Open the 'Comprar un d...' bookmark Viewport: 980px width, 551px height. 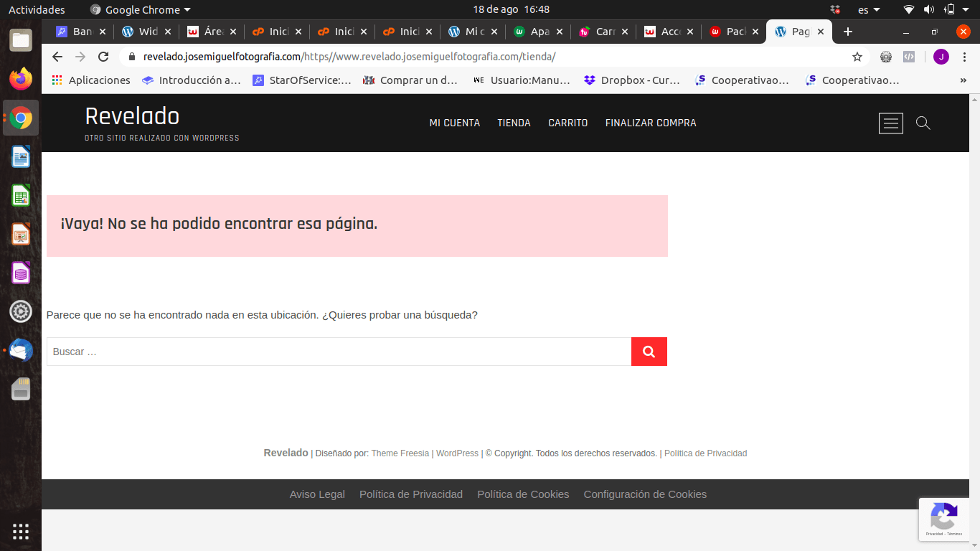pyautogui.click(x=410, y=80)
